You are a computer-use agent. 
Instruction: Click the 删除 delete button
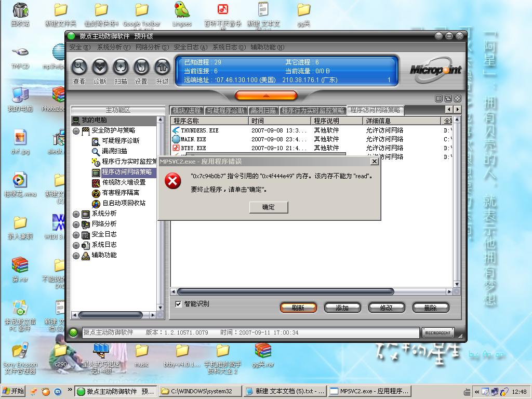430,308
